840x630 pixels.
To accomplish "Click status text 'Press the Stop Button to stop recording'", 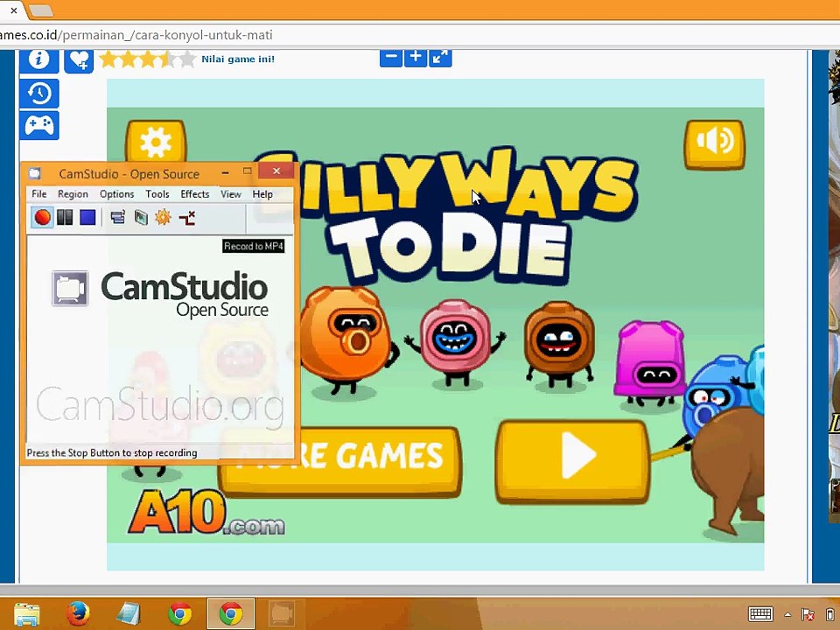I will [x=112, y=452].
